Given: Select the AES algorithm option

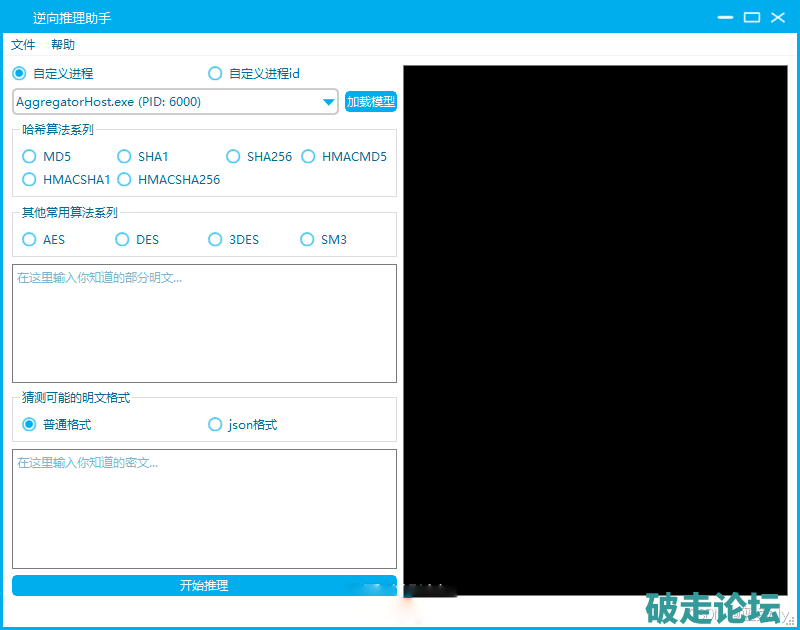Looking at the screenshot, I should click(x=30, y=240).
